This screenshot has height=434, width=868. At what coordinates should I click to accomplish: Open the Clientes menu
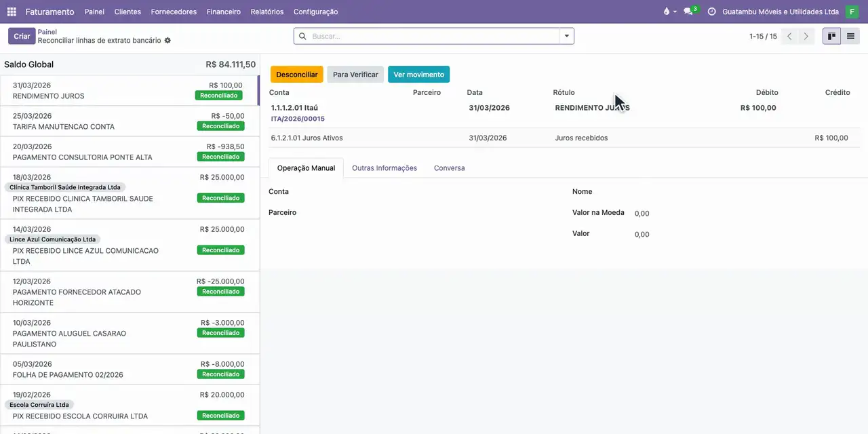[x=127, y=12]
